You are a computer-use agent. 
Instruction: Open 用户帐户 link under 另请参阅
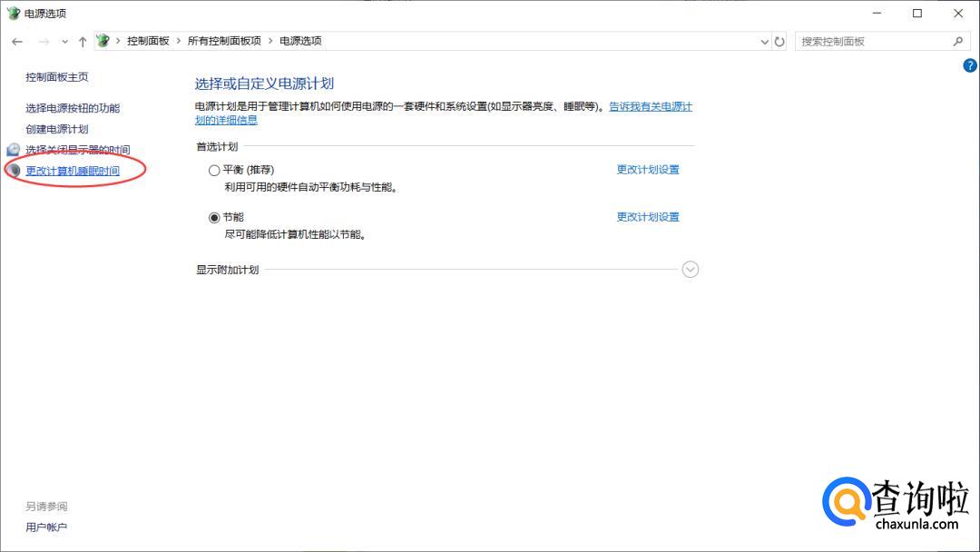46,527
